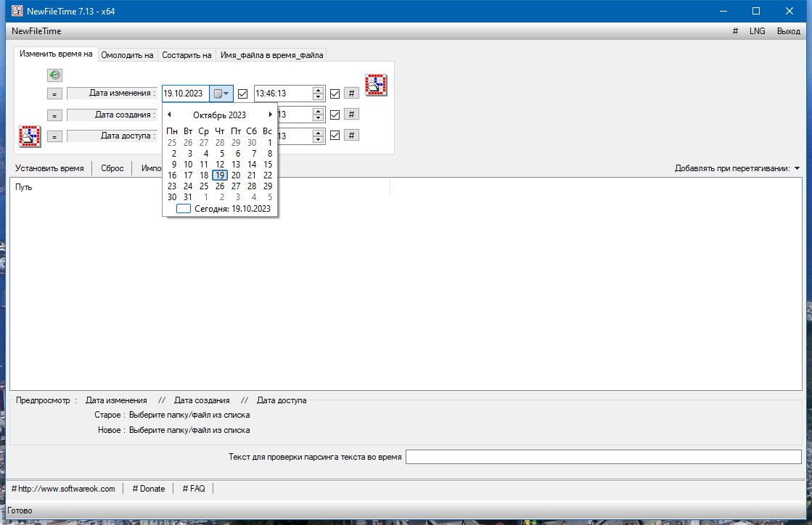Toggle the checkbox next to date 19.10.2023
The width and height of the screenshot is (812, 525).
coord(242,94)
